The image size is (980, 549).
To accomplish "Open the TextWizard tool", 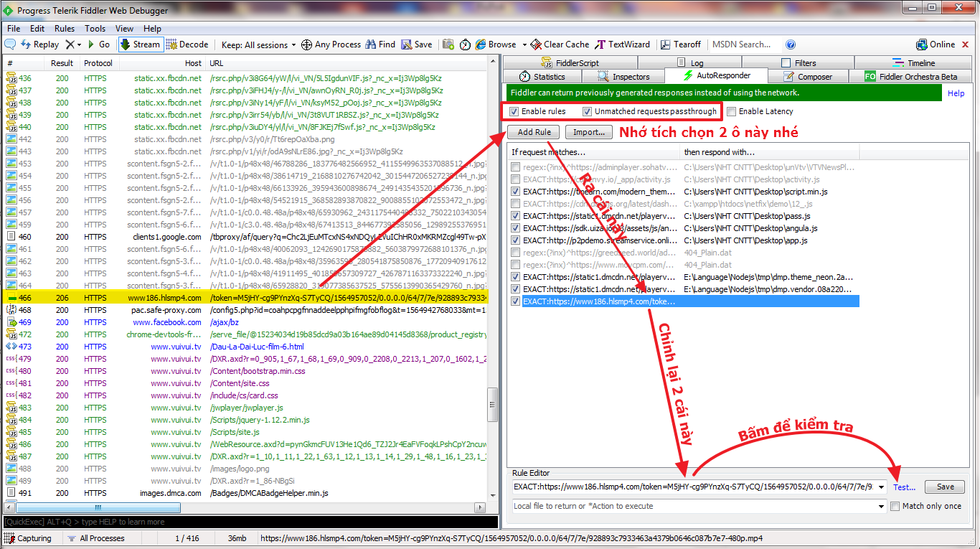I will click(x=623, y=44).
